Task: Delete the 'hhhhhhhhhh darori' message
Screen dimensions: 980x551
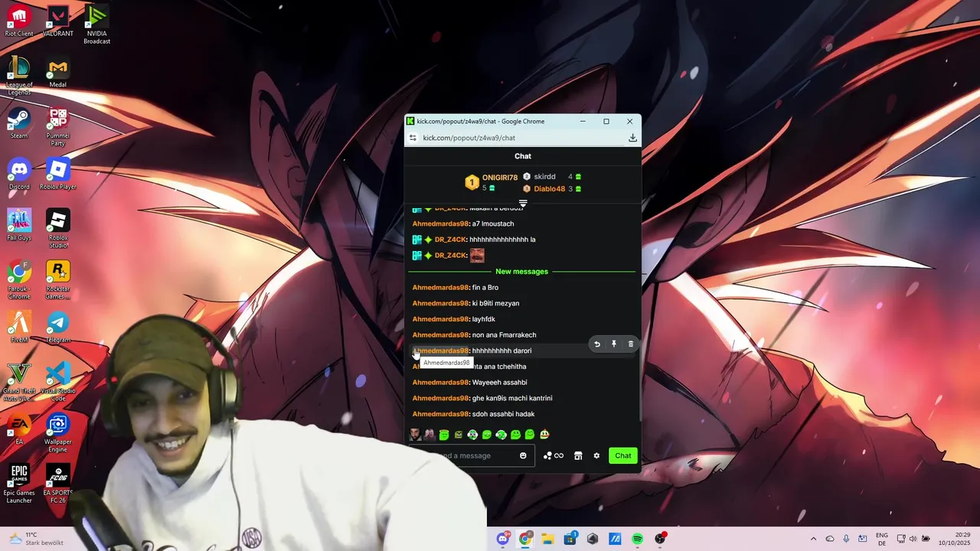Action: [x=631, y=344]
